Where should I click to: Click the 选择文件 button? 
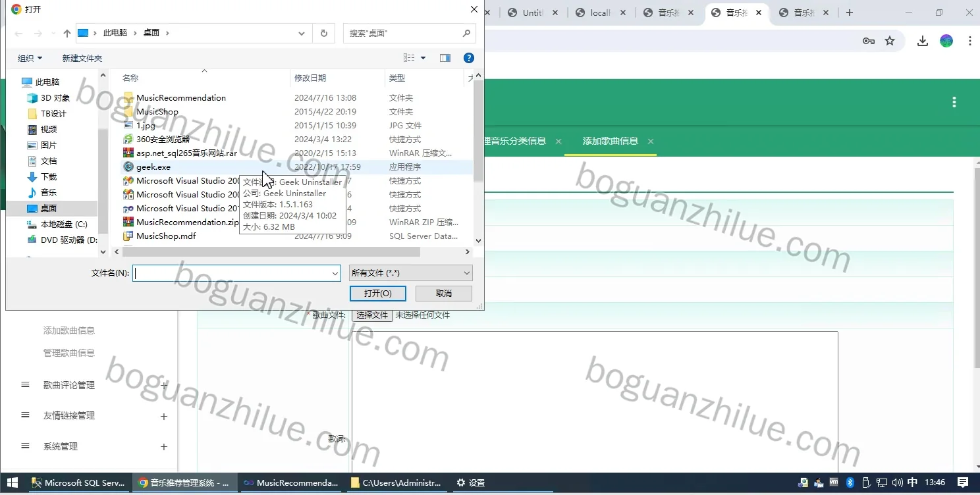(372, 315)
